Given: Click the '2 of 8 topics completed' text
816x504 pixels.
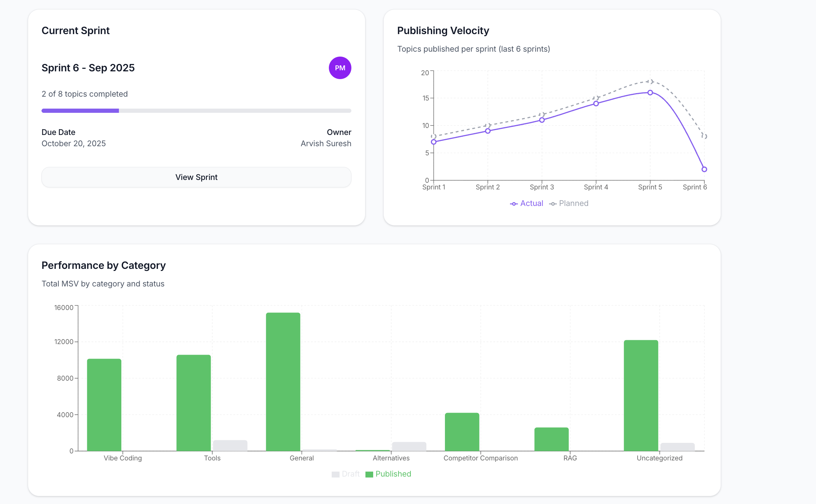Looking at the screenshot, I should tap(84, 94).
